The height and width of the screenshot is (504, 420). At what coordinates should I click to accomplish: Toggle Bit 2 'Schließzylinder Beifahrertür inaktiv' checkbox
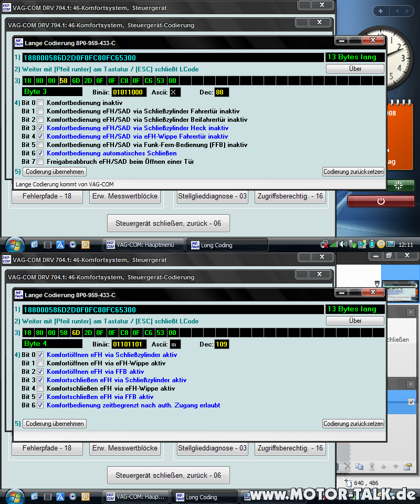(40, 120)
